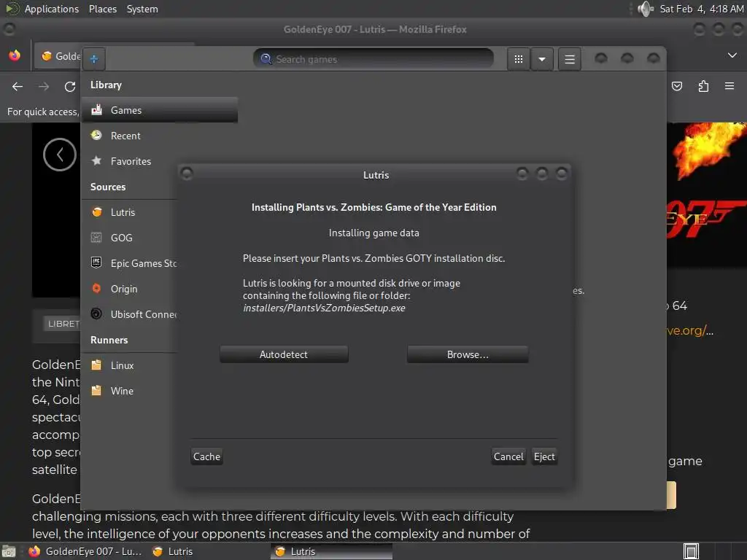Click previous screenshot arrow on GoldenEye page
The height and width of the screenshot is (560, 747).
(60, 155)
